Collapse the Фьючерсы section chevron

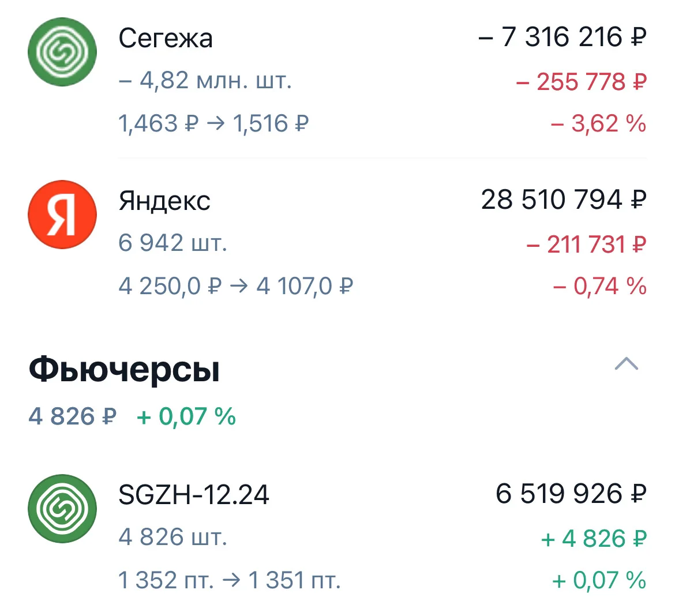[627, 364]
